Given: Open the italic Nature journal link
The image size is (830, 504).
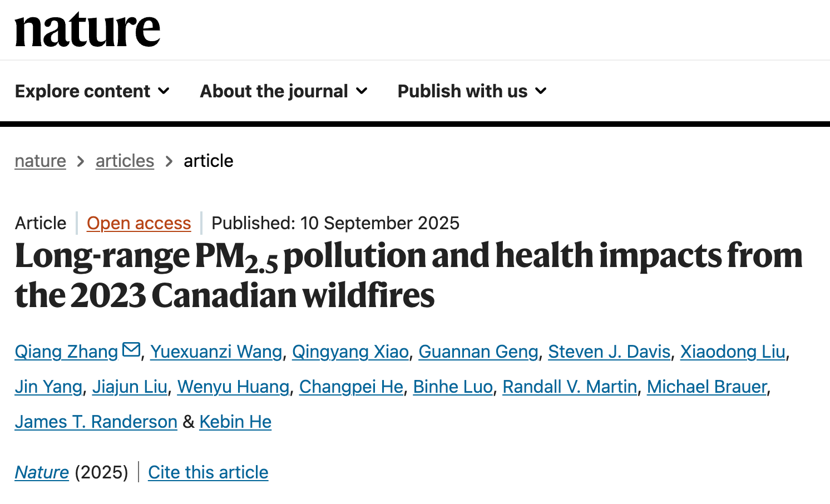Looking at the screenshot, I should (x=42, y=472).
